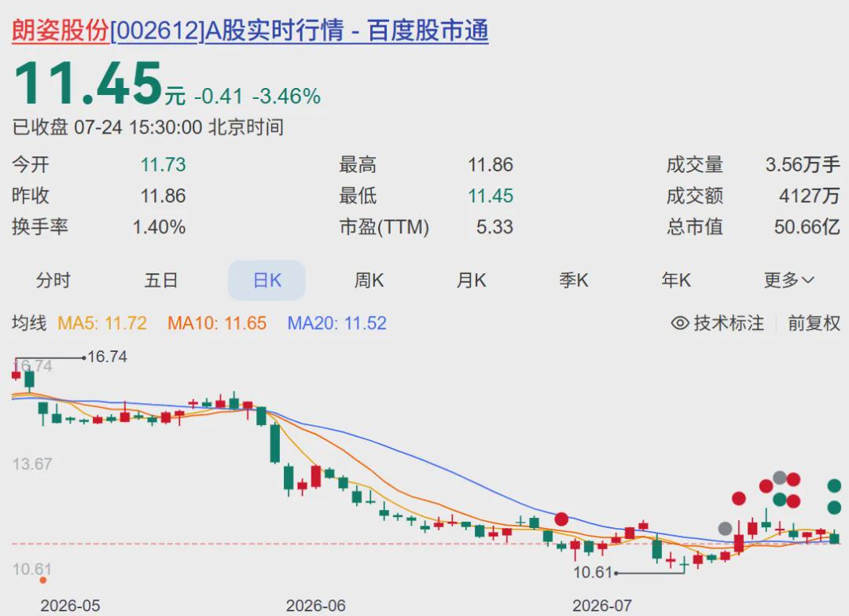
Task: Switch to the 年K chart tab
Action: tap(676, 280)
